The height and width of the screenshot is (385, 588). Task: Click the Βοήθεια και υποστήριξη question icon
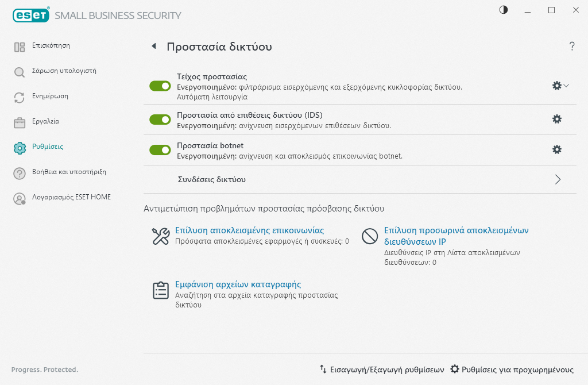pos(20,174)
